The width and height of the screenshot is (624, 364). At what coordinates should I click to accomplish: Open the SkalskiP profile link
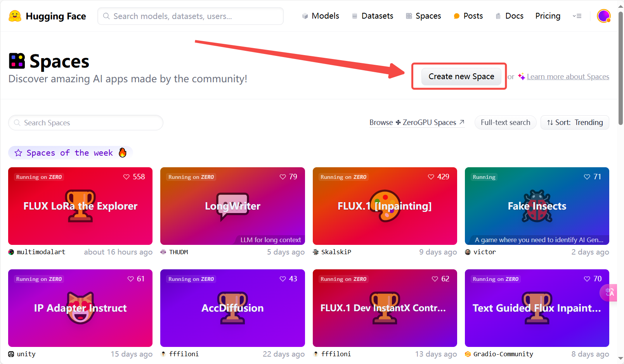click(336, 252)
